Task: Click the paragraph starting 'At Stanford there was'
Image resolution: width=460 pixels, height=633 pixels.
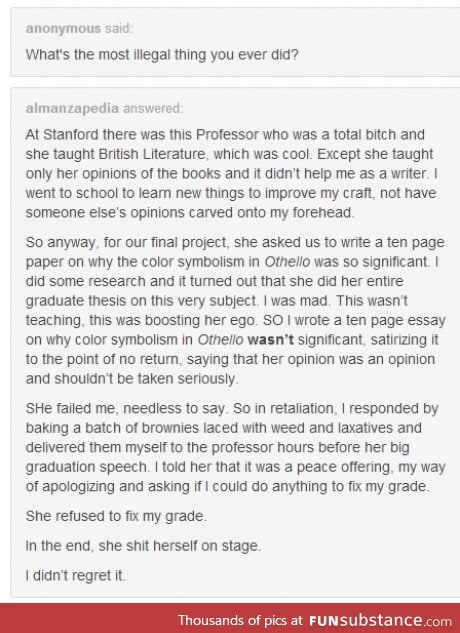Action: tap(232, 173)
